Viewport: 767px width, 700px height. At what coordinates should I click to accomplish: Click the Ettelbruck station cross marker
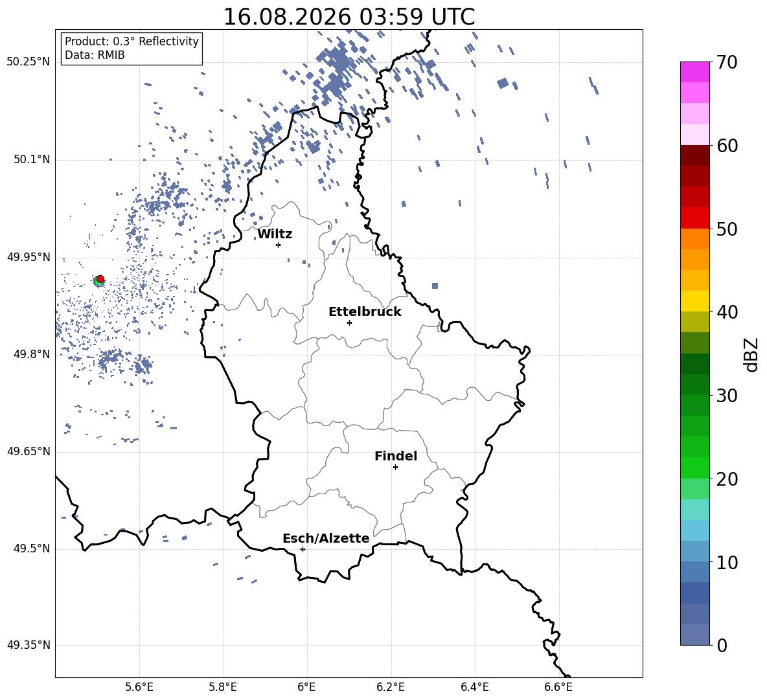tap(349, 322)
